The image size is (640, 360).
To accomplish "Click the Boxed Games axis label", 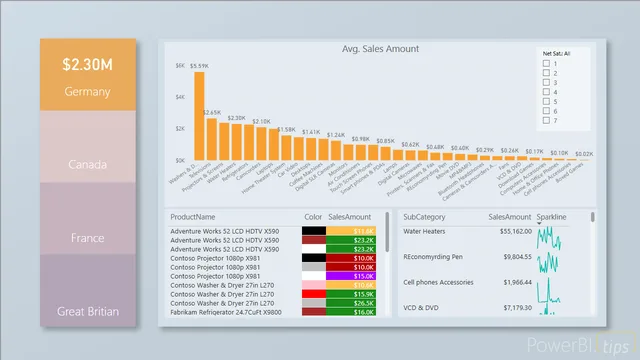I will [569, 173].
